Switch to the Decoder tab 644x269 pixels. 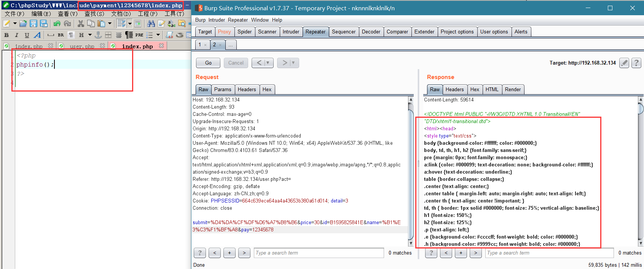point(371,32)
